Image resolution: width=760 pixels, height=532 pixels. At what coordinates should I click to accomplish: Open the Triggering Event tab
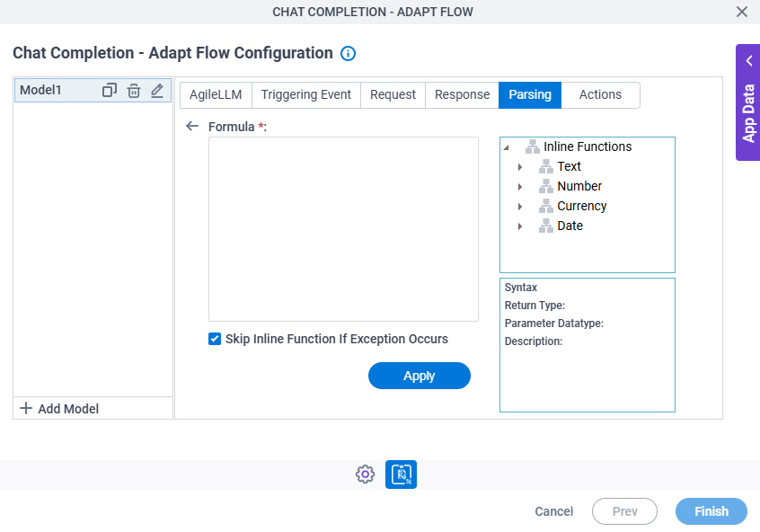tap(305, 95)
